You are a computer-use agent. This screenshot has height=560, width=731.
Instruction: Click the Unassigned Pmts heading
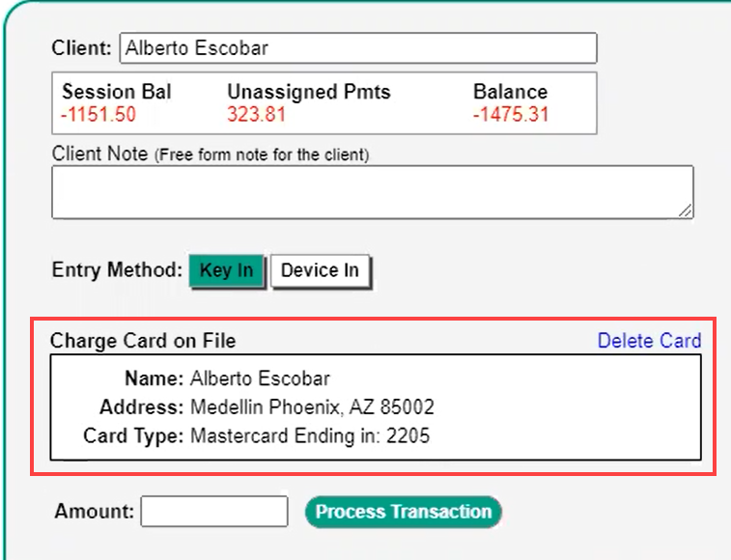pos(309,93)
